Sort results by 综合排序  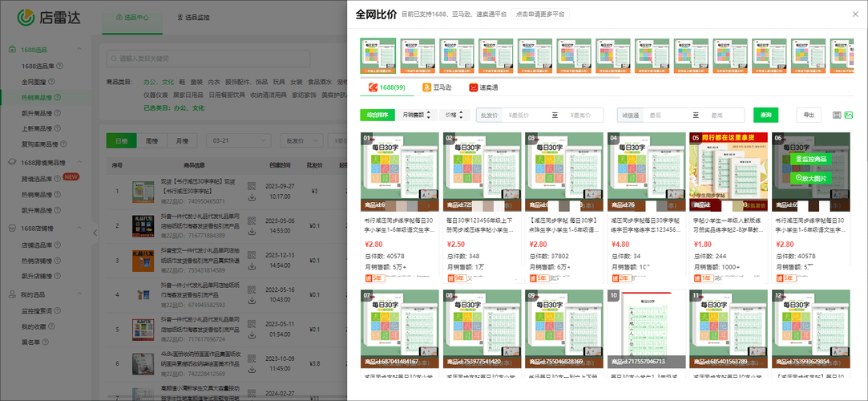tap(377, 115)
